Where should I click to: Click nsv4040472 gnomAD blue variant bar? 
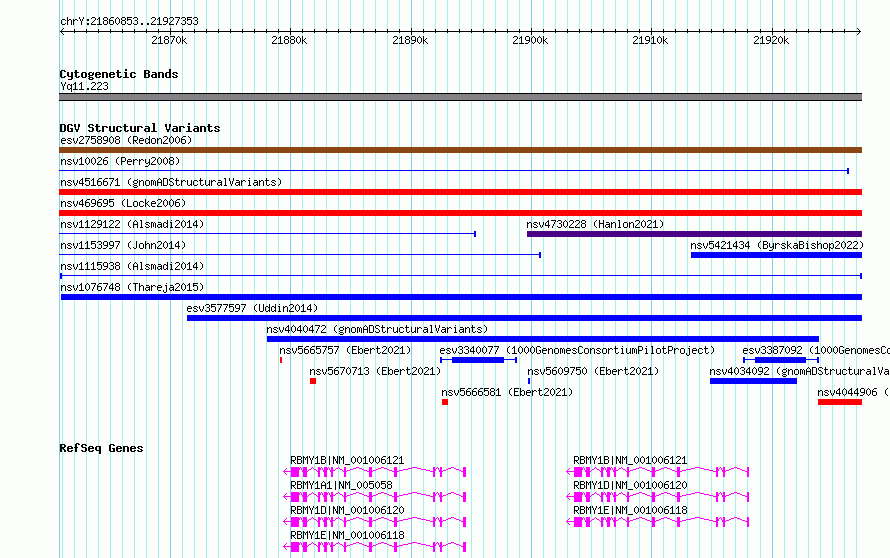[543, 339]
